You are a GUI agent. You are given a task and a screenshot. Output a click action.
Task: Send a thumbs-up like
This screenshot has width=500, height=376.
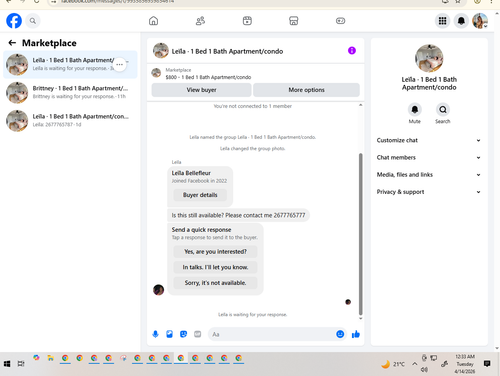356,334
